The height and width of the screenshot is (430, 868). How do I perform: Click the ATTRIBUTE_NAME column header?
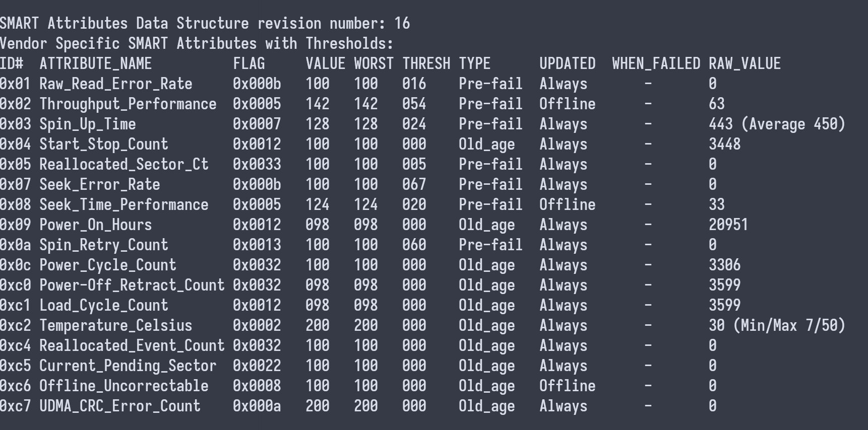pos(95,63)
